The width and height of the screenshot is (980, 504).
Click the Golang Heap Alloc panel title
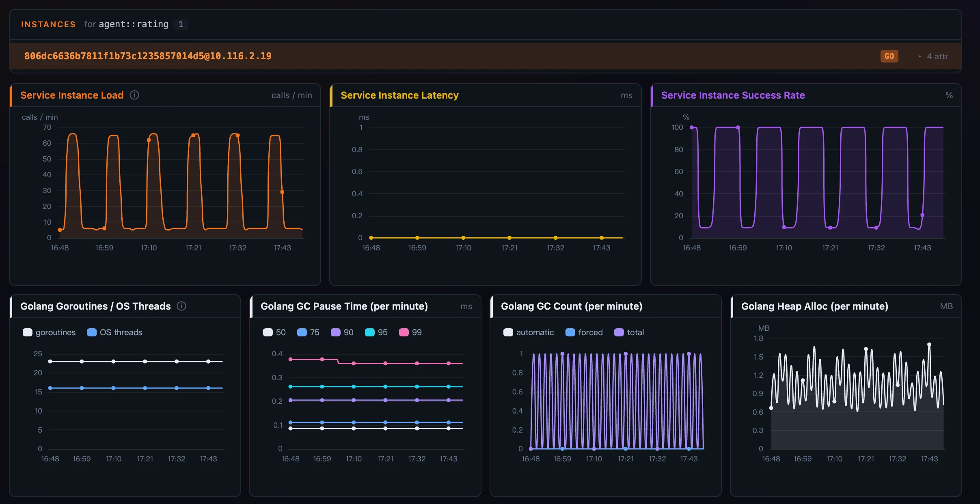(815, 306)
